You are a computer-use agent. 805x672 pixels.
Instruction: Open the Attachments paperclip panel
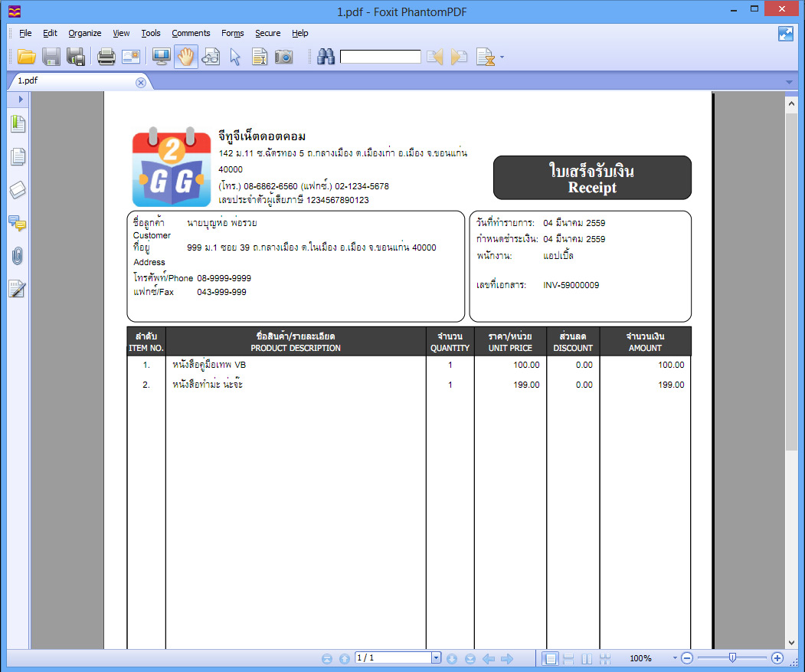pyautogui.click(x=18, y=256)
